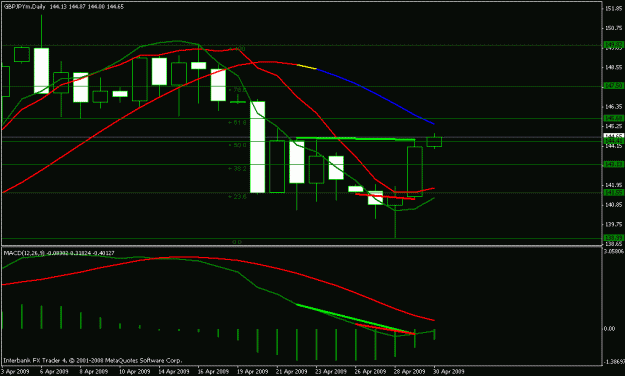Click the 150.75 price scale value
The width and height of the screenshot is (625, 376).
pos(613,28)
